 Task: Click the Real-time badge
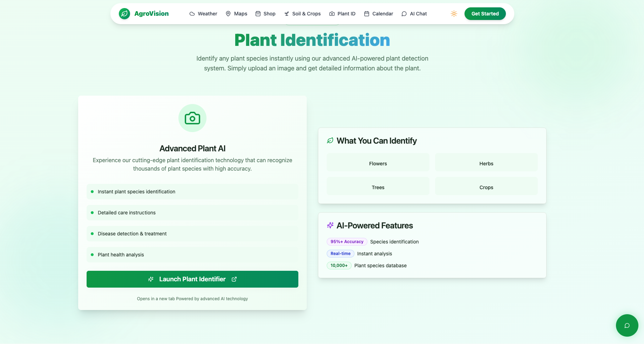pos(340,254)
